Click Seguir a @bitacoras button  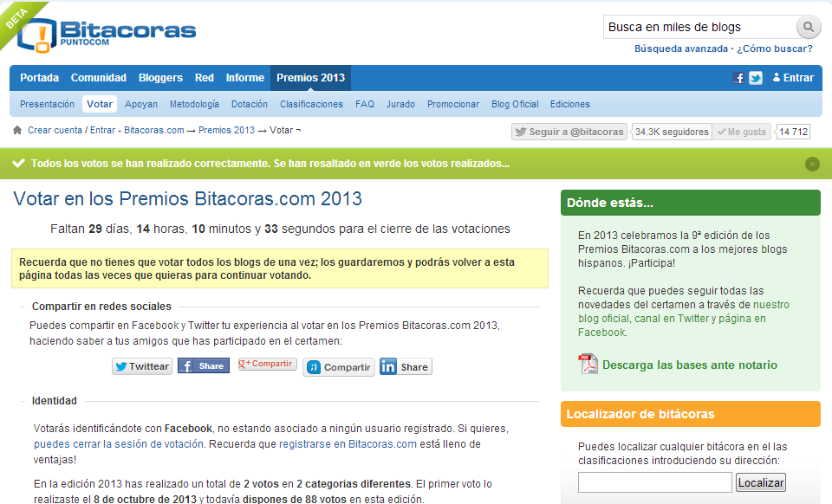click(569, 132)
